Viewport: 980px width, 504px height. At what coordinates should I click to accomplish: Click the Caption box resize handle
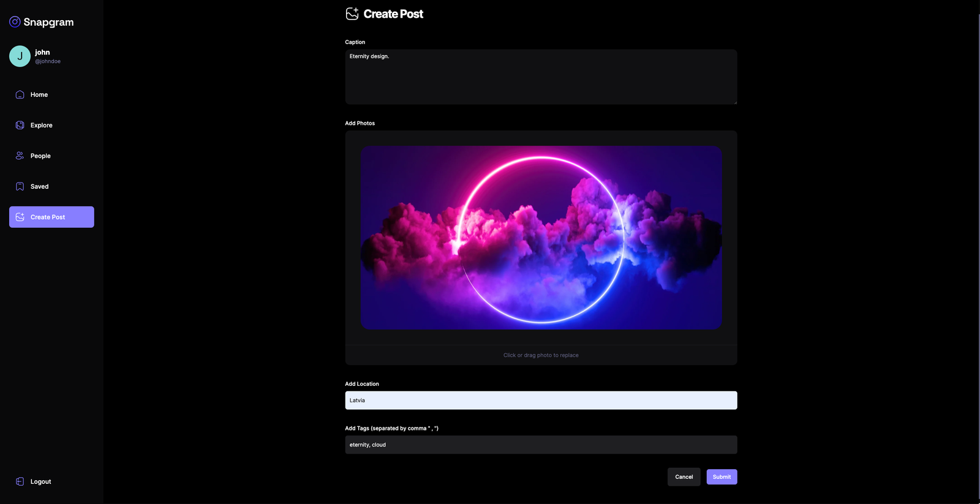(x=735, y=102)
